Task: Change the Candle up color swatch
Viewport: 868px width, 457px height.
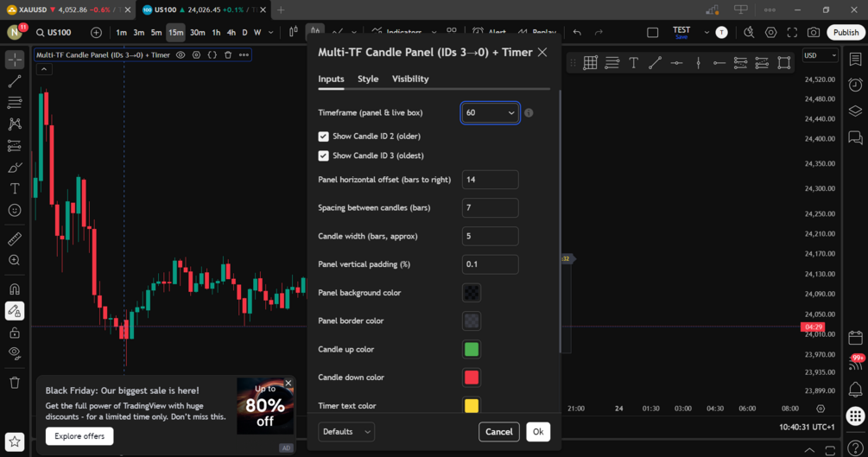Action: click(471, 349)
